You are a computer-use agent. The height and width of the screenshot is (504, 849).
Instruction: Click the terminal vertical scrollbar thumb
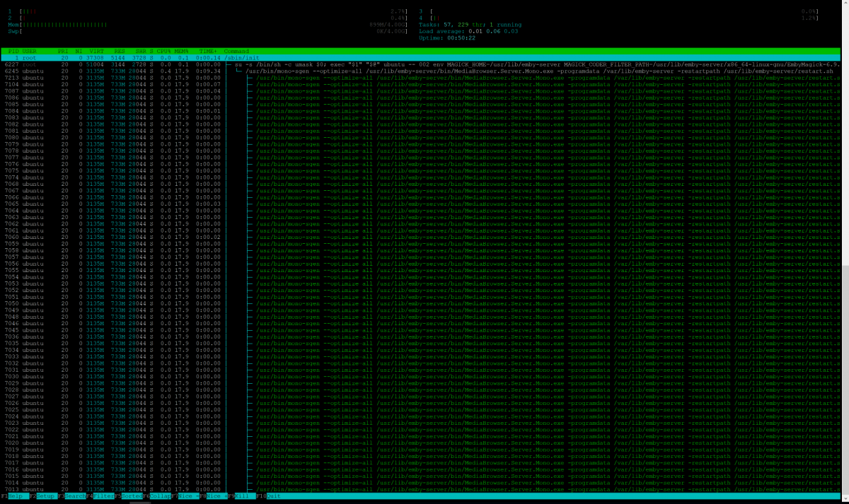[x=845, y=380]
